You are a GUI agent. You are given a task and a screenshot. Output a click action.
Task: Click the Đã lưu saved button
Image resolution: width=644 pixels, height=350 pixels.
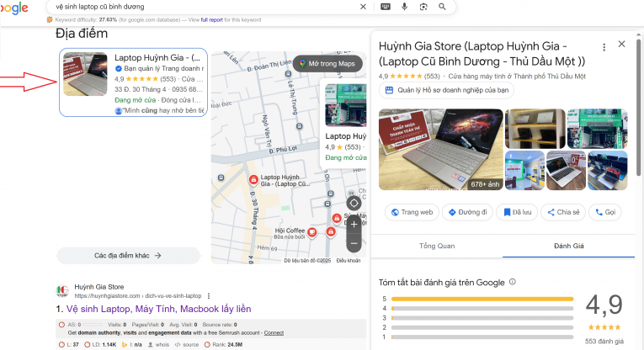(517, 212)
